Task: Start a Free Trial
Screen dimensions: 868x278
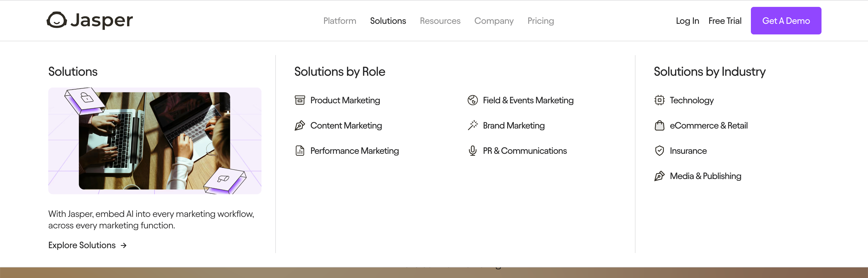Action: (724, 21)
